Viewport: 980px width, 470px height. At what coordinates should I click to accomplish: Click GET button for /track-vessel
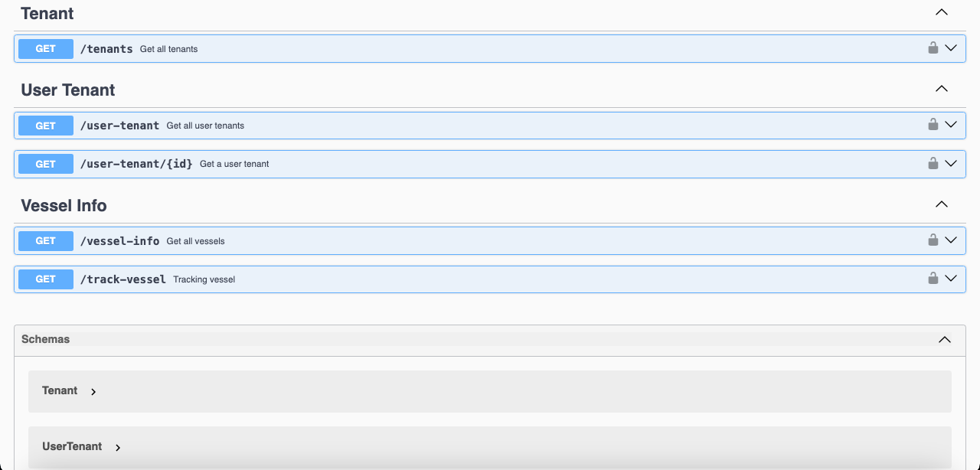coord(46,279)
